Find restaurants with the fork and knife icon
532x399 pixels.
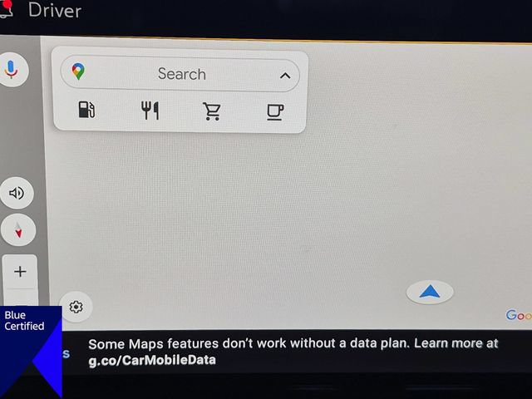coord(150,111)
